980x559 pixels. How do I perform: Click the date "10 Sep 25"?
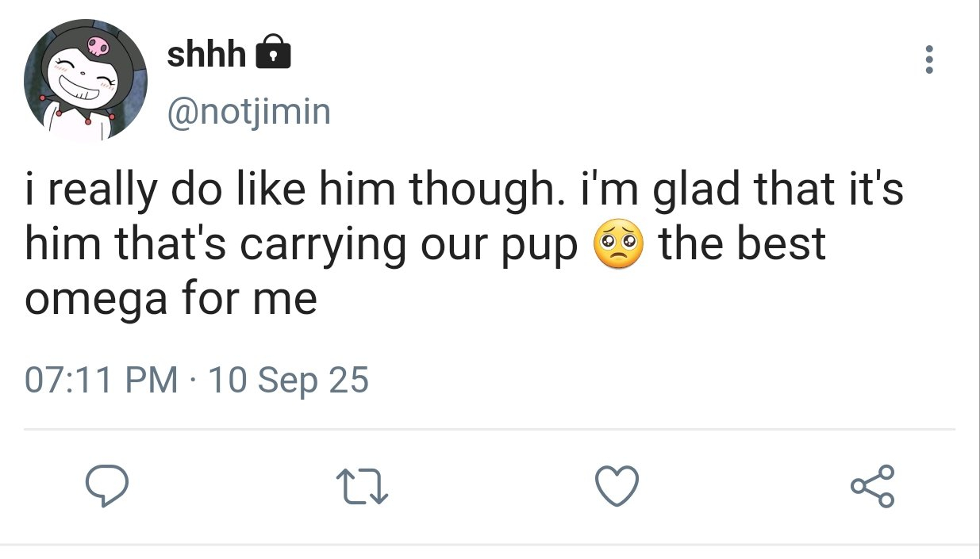tap(287, 381)
